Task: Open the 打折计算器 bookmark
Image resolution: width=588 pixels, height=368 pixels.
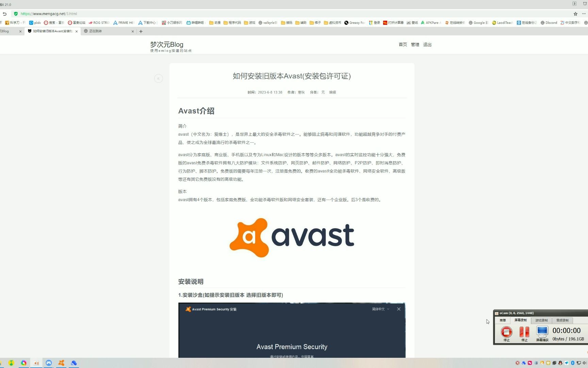Action: click(x=393, y=23)
